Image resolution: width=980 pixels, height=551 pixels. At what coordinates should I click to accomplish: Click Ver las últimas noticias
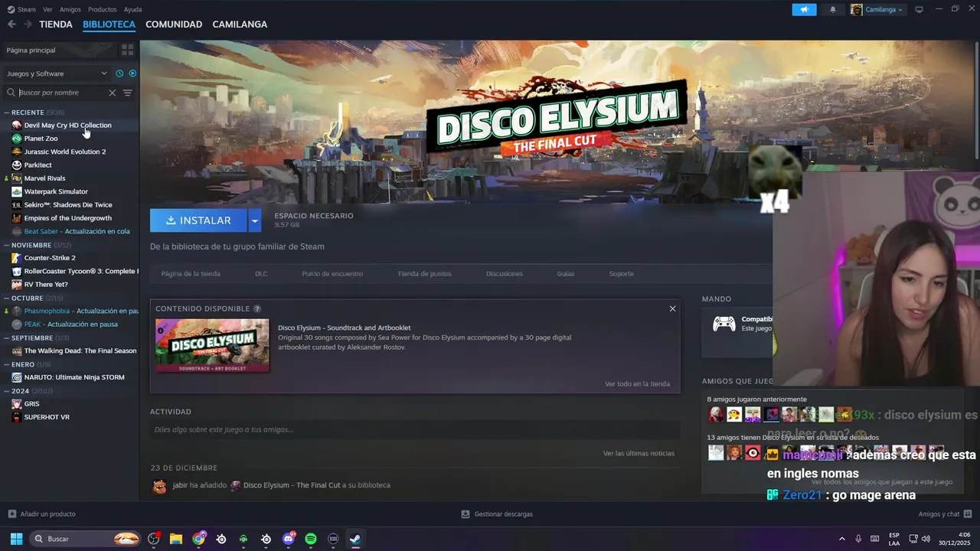click(639, 453)
